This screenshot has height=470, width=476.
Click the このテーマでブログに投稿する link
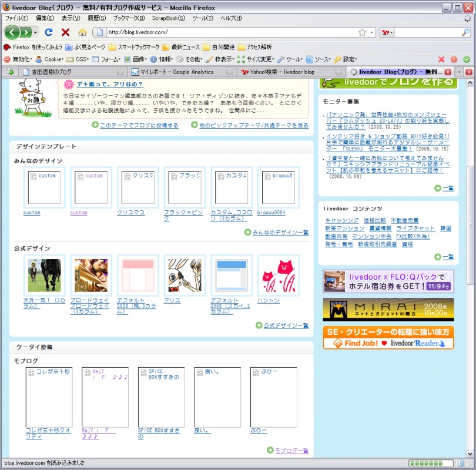click(x=139, y=125)
